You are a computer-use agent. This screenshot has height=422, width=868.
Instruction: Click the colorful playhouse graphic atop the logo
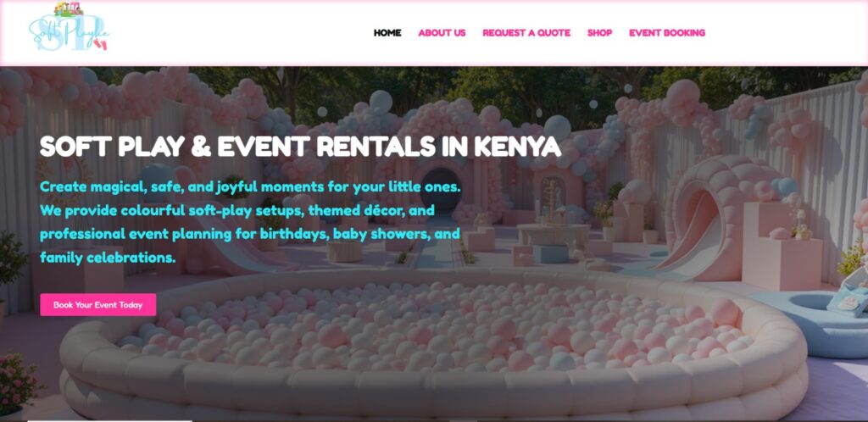(69, 9)
